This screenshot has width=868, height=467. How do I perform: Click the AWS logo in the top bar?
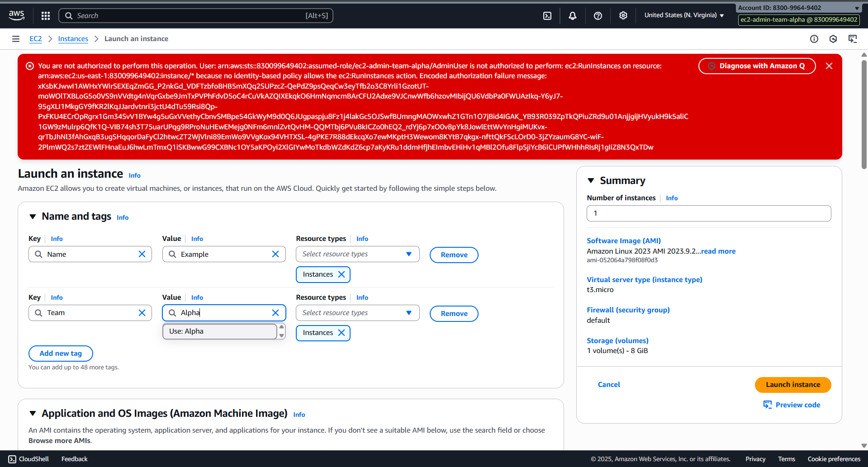coord(16,15)
